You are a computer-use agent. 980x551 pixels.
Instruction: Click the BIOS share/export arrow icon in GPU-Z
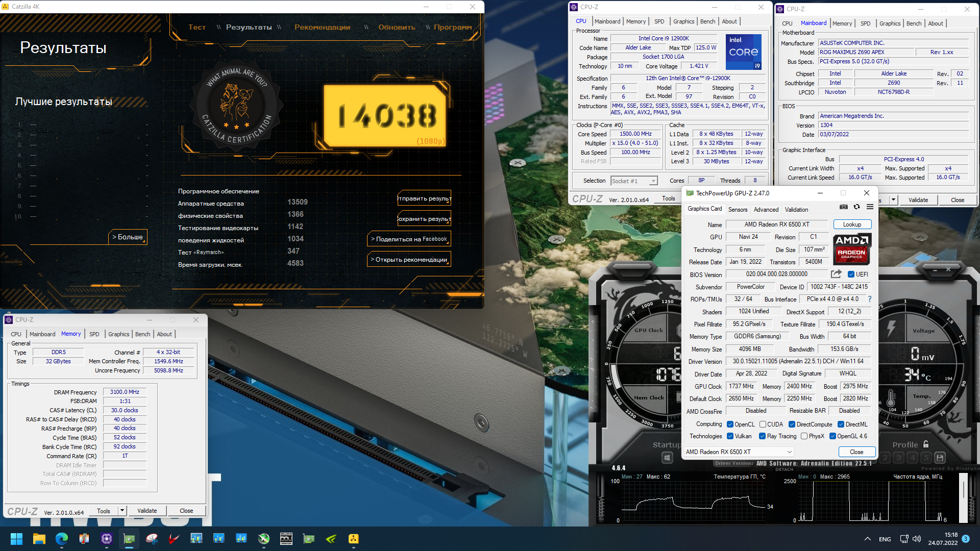(x=836, y=274)
